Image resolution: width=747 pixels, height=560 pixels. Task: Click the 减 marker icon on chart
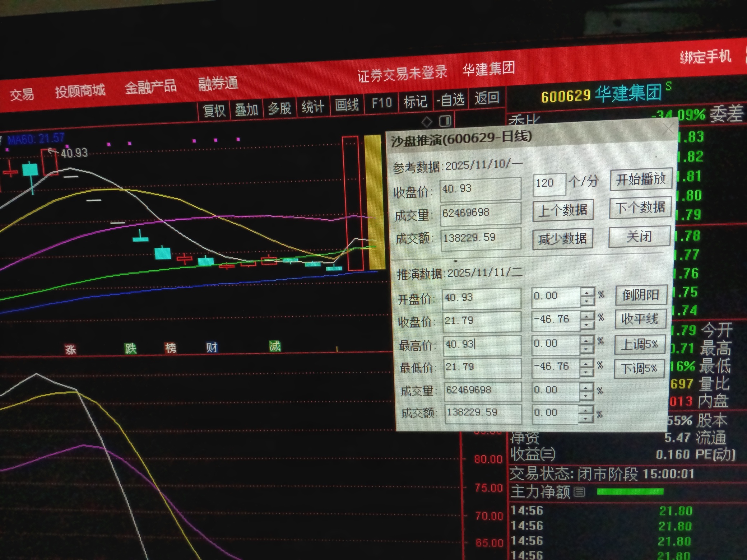click(275, 346)
